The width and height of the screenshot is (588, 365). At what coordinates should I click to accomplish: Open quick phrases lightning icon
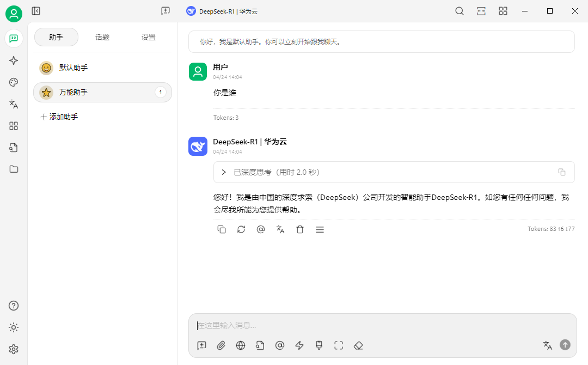[299, 345]
